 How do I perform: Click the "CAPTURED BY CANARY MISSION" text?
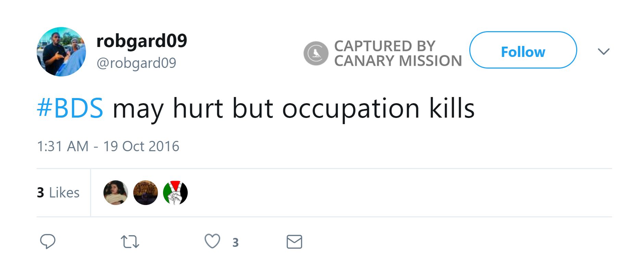click(398, 53)
